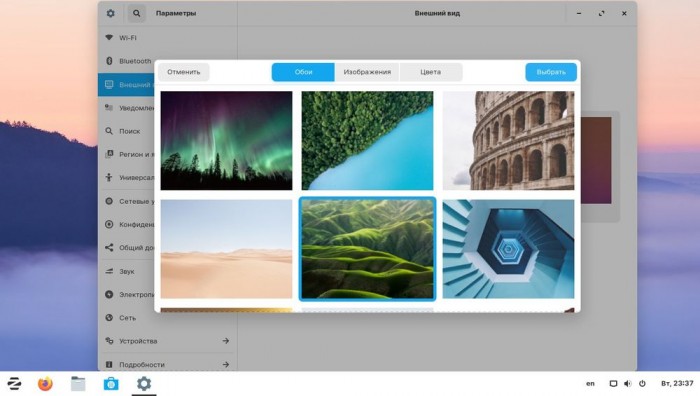Click the Bluetooth icon in sidebar

click(109, 61)
